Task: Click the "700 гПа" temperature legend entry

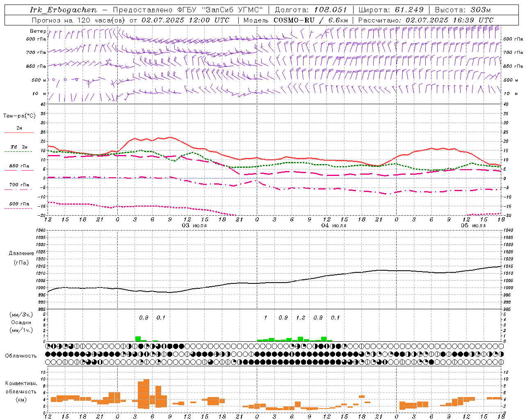Action: coord(19,185)
